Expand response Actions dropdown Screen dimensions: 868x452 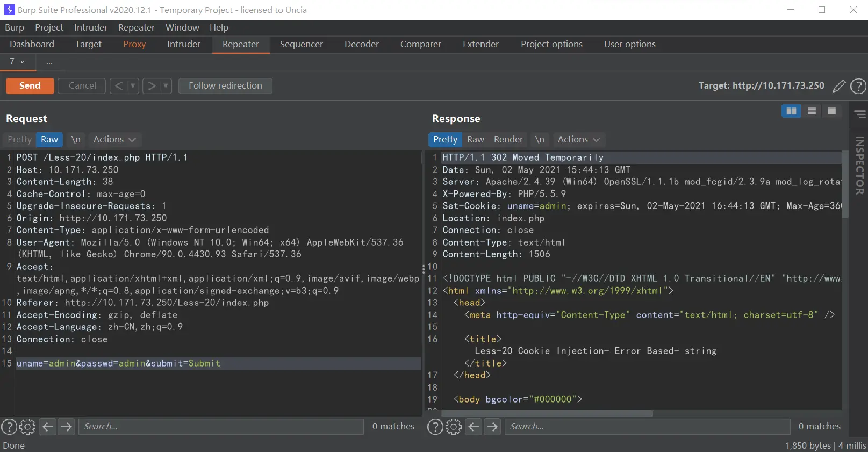point(578,140)
